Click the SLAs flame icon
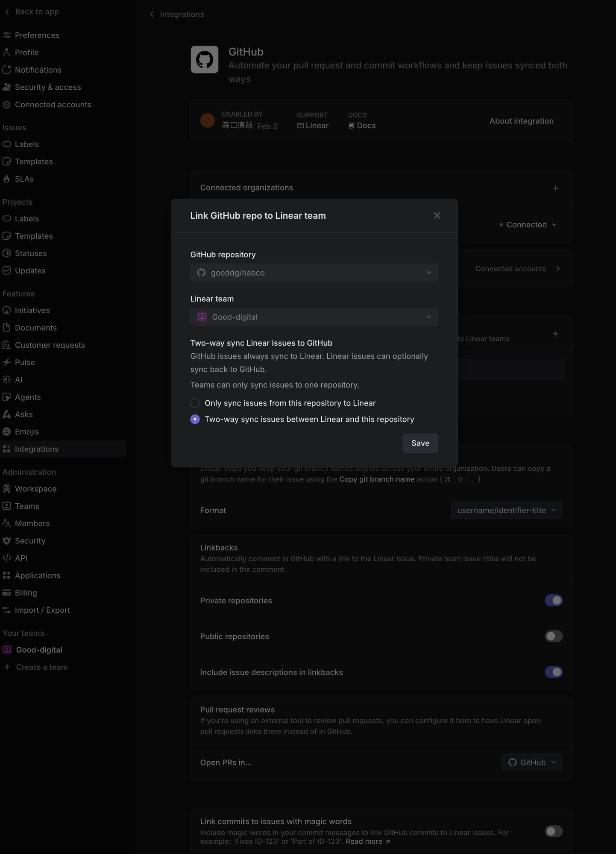 7,179
